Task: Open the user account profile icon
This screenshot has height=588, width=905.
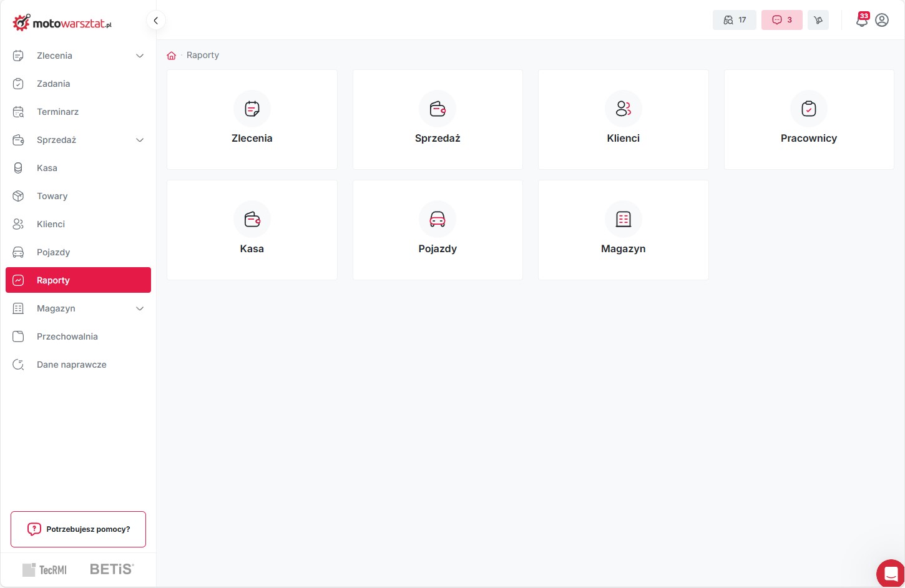Action: coord(882,20)
